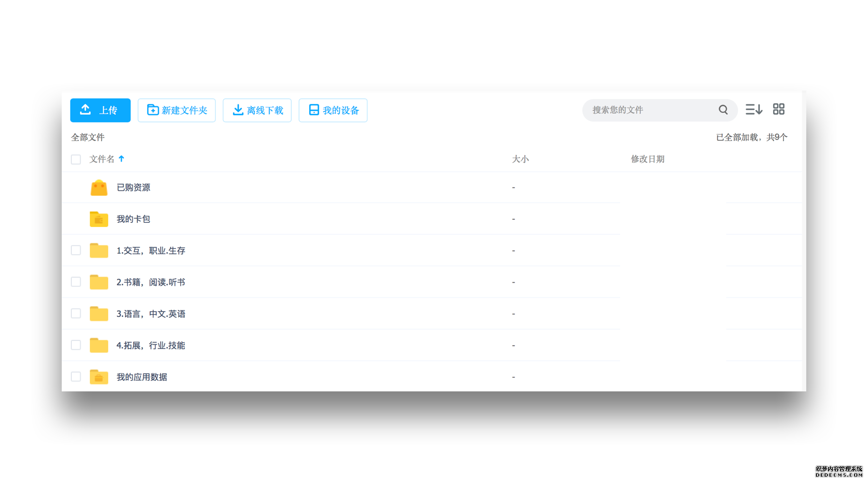The width and height of the screenshot is (868, 482).
Task: Sort by 大小 column header
Action: click(520, 159)
